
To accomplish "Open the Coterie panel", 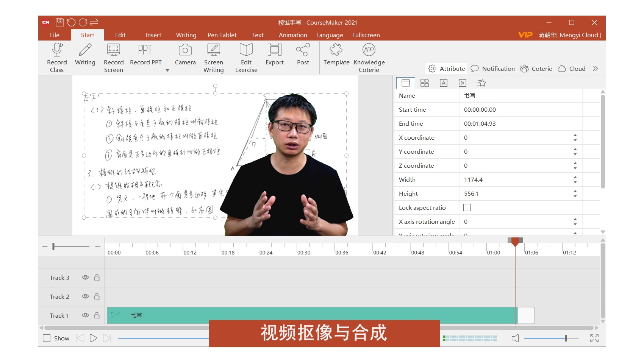I will click(536, 69).
